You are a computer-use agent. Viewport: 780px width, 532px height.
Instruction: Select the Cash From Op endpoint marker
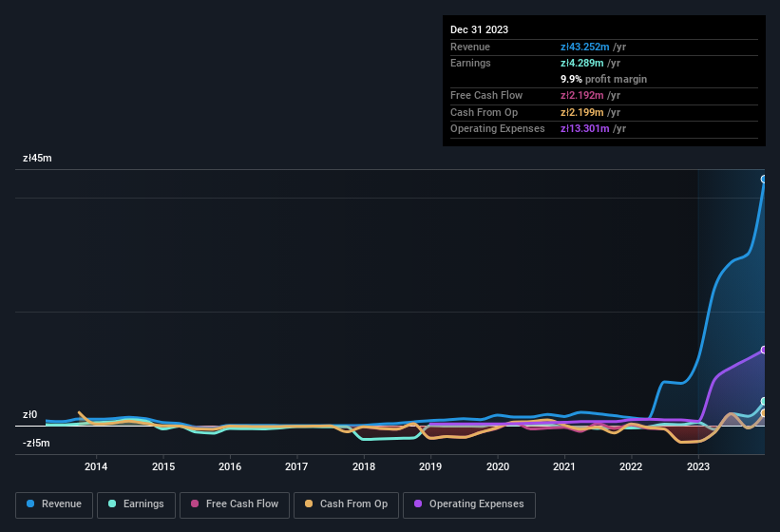[x=764, y=413]
